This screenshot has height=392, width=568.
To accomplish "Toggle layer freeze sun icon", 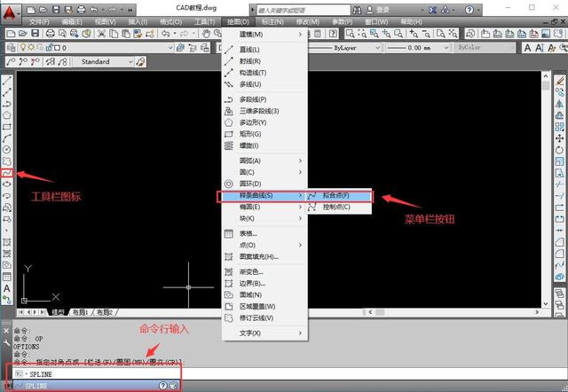I will click(32, 47).
